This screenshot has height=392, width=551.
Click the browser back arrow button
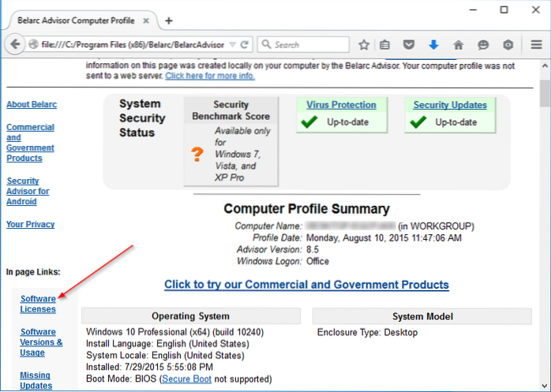(x=15, y=45)
